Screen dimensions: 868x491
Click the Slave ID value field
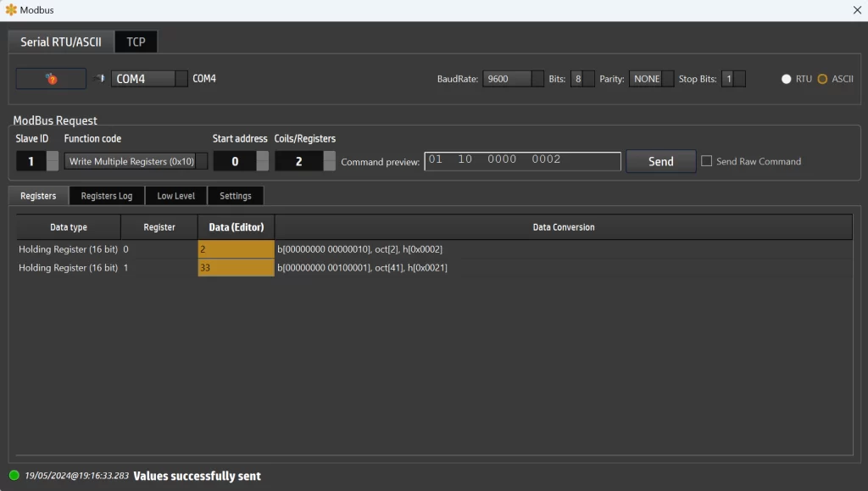(x=31, y=161)
